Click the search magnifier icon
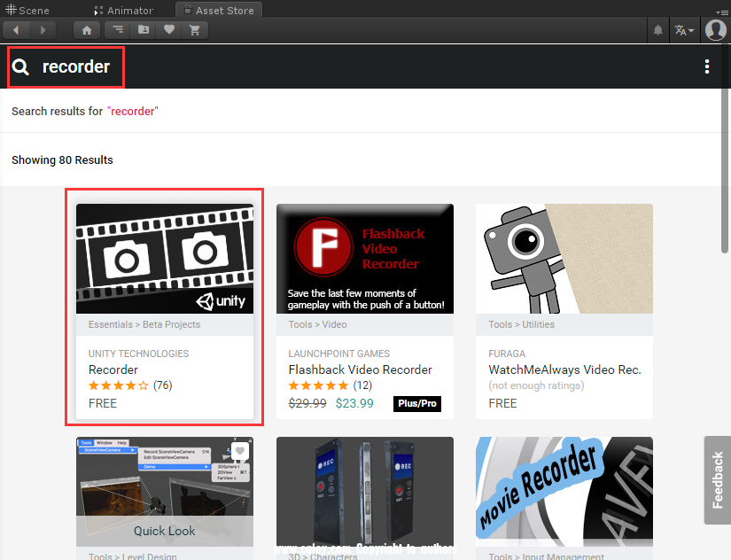The width and height of the screenshot is (731, 560). click(x=20, y=67)
